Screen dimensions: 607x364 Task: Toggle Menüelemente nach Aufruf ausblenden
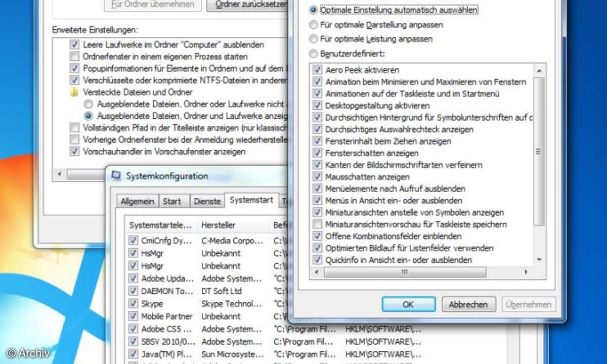coord(317,189)
